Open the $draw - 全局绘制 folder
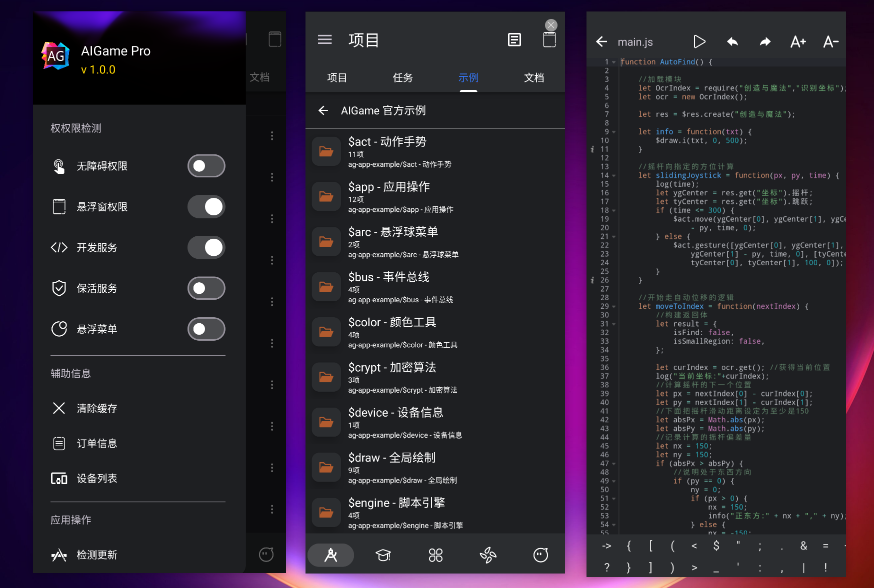874x588 pixels. tap(435, 468)
